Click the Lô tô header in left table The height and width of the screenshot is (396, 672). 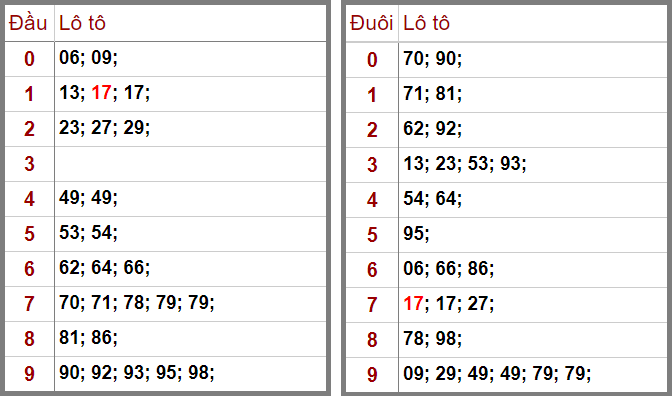pos(82,23)
